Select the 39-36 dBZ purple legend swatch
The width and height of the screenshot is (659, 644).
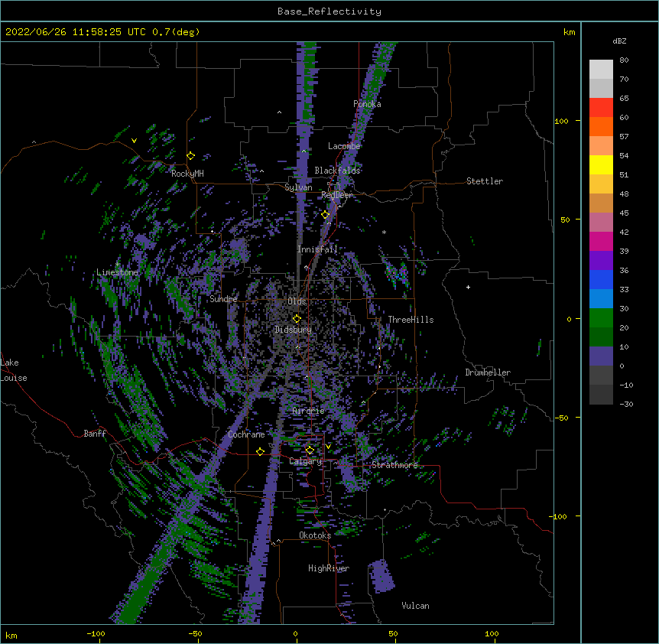click(601, 261)
